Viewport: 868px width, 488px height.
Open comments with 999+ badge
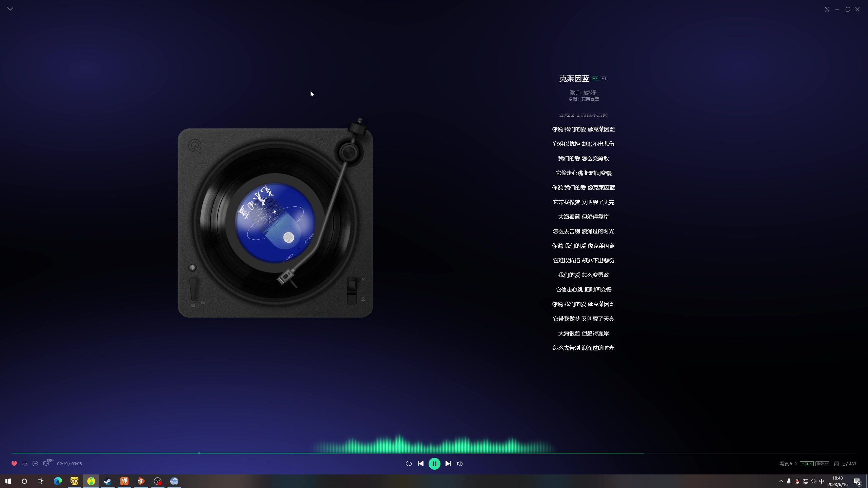[x=46, y=464]
